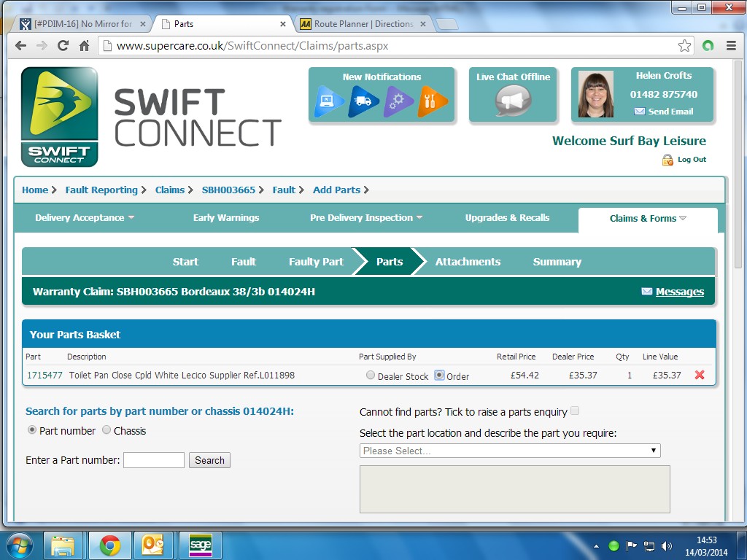747x560 pixels.
Task: Go forward in the browser
Action: click(42, 46)
